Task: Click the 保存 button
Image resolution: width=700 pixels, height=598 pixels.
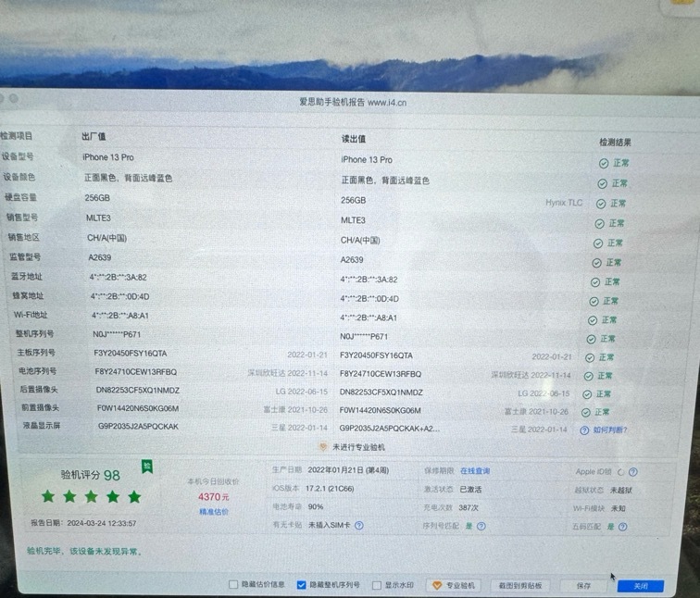Action: click(583, 586)
